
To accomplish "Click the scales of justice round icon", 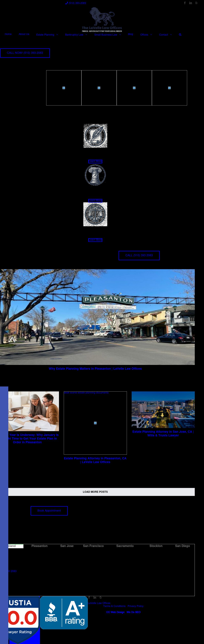I will [95, 214].
